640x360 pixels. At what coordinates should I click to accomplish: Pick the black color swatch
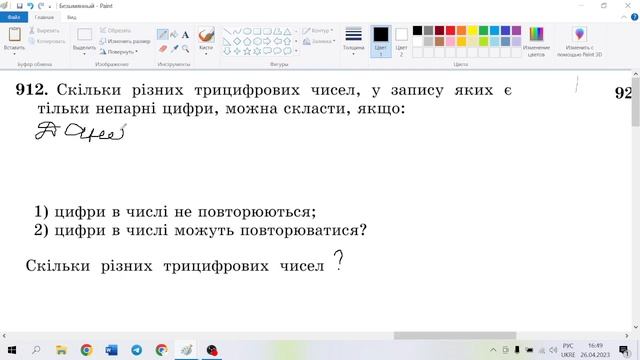tap(417, 31)
